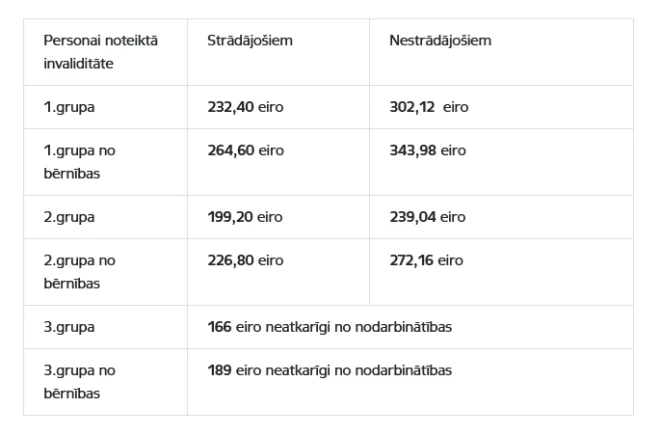This screenshot has height=436, width=660.
Task: Click the '3.grupa' row label
Action: pos(66,328)
